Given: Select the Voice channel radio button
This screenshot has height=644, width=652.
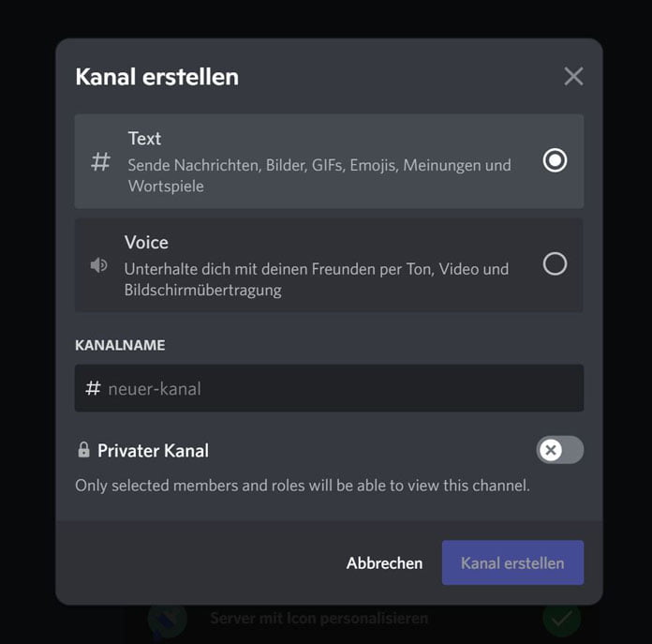Looking at the screenshot, I should click(555, 264).
